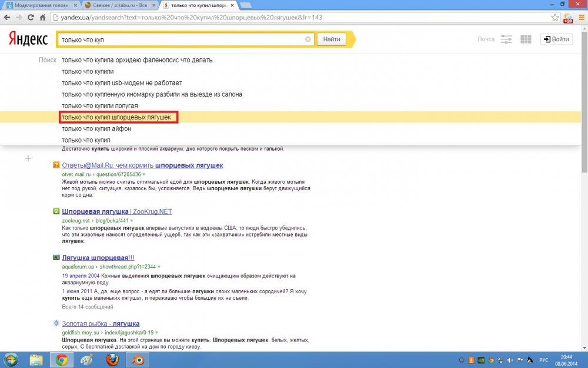Open the Chrome menu hamburger icon
The image size is (588, 368).
[x=582, y=17]
